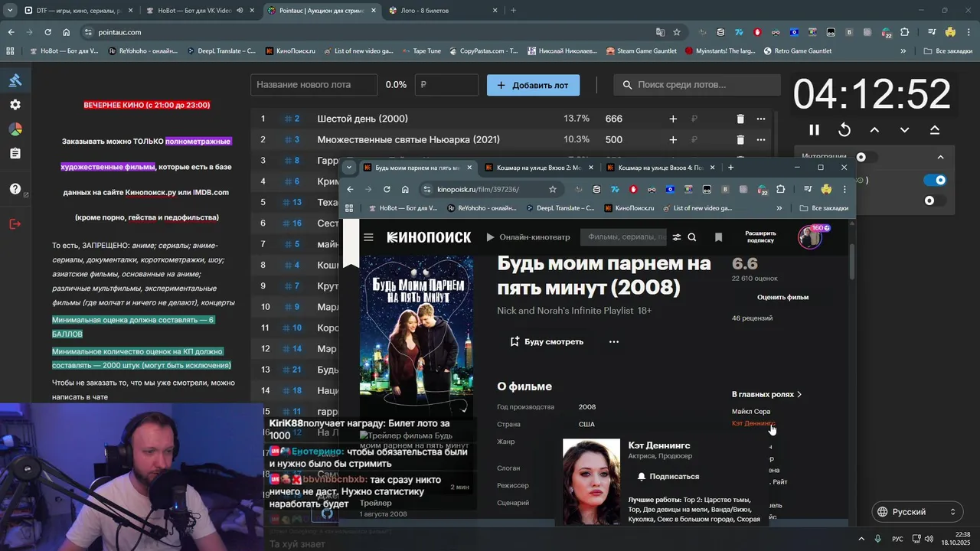980x551 pixels.
Task: Toggle the Интеграции header switch
Action: tap(866, 157)
